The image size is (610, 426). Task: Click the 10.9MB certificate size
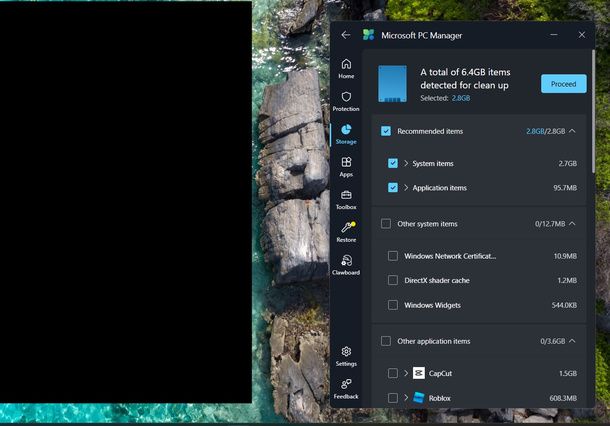[565, 256]
